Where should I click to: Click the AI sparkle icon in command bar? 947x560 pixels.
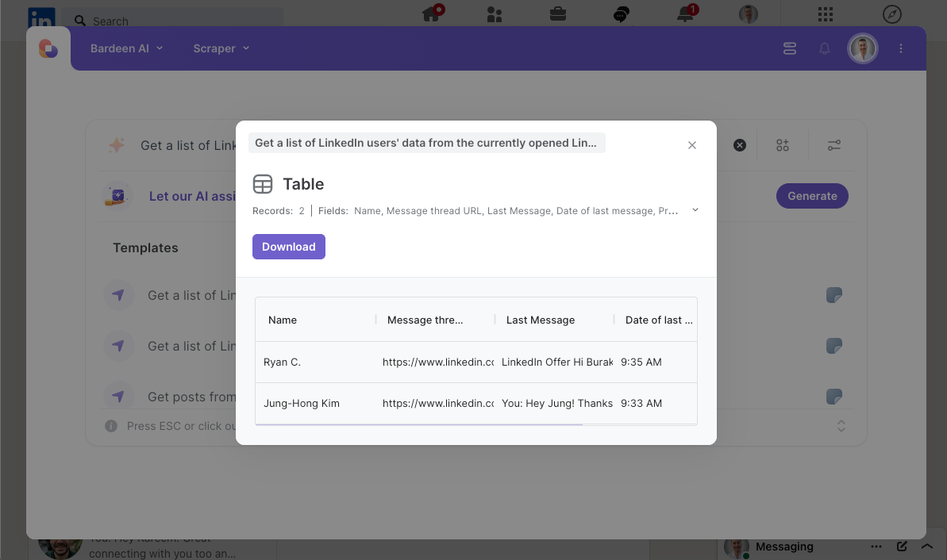[117, 145]
